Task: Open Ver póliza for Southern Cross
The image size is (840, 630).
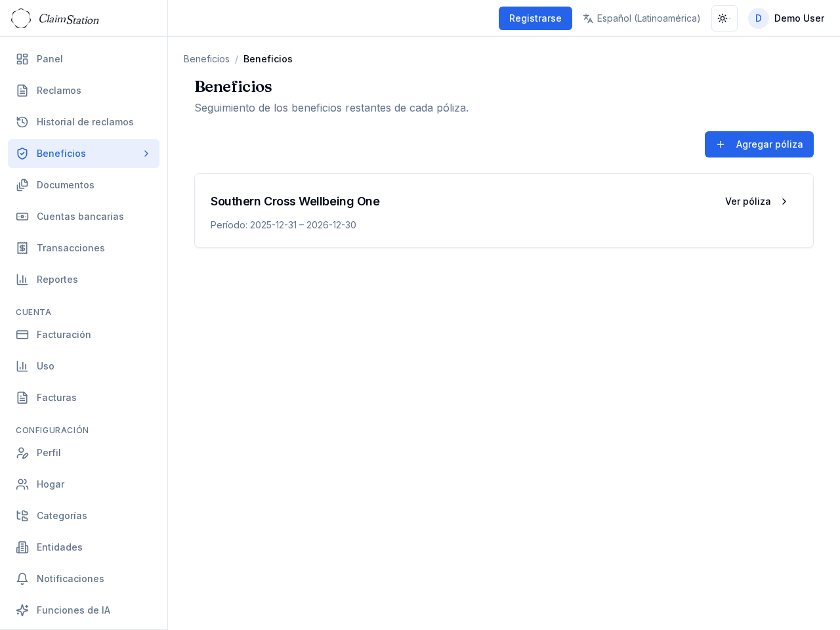Action: pyautogui.click(x=756, y=201)
